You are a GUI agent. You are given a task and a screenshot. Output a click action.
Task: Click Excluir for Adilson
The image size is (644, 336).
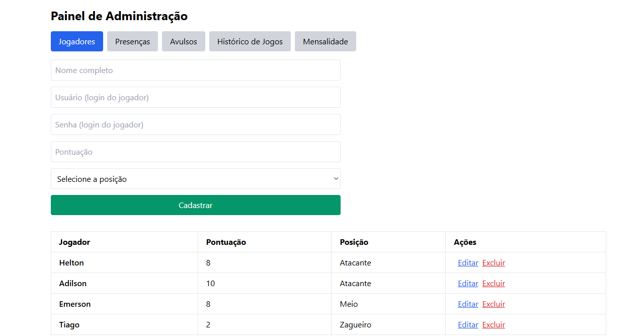tap(494, 283)
